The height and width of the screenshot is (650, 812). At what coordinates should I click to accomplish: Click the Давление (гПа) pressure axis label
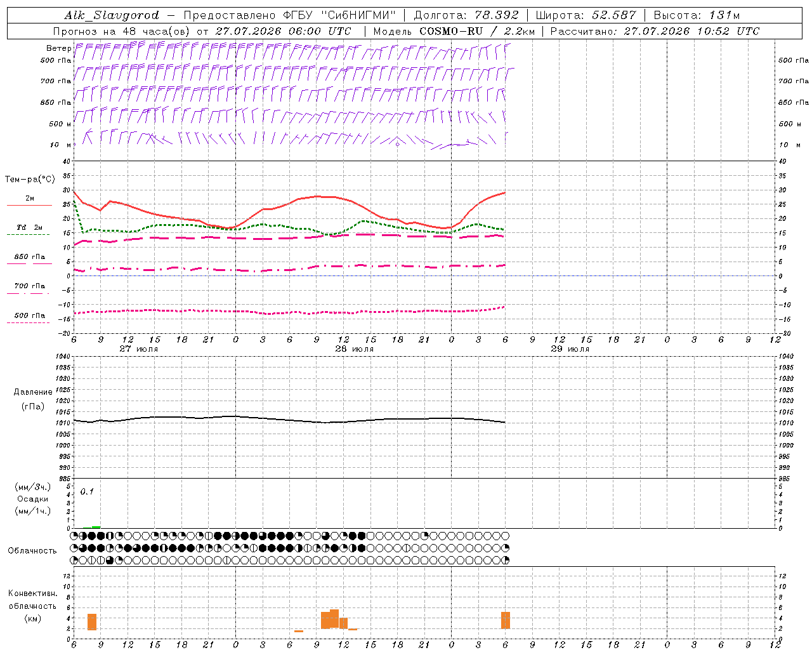click(x=32, y=399)
